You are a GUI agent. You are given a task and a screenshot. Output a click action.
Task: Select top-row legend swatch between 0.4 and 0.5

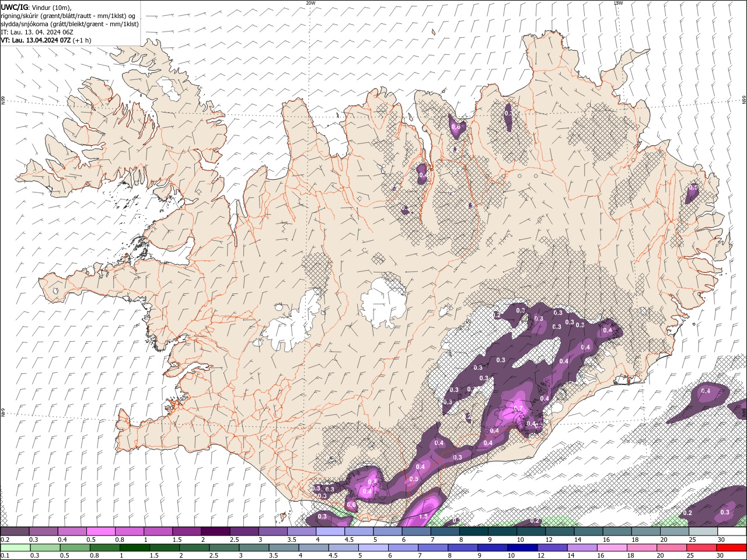click(72, 531)
